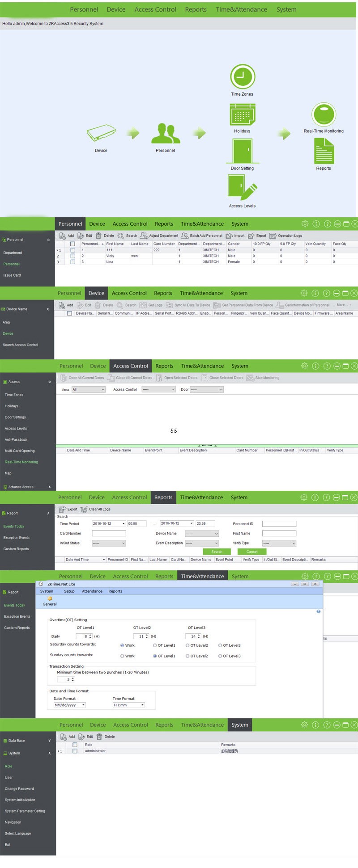This screenshot has height=868, width=358.
Task: Tick the checkbox for the personnel row 111
Action: click(72, 250)
